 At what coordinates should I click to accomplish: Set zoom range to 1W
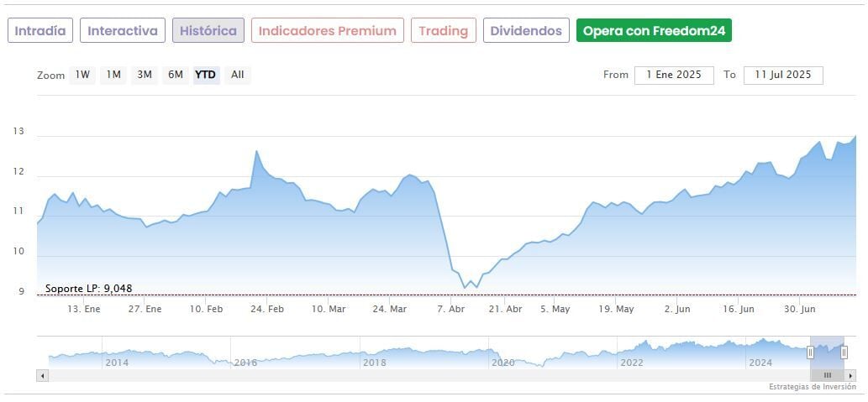click(x=82, y=75)
